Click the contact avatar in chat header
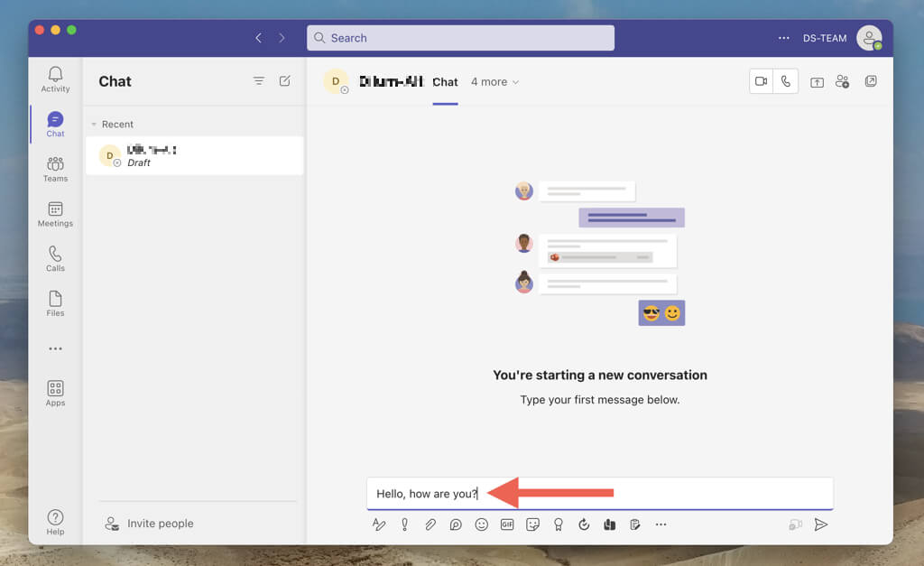 click(x=336, y=81)
